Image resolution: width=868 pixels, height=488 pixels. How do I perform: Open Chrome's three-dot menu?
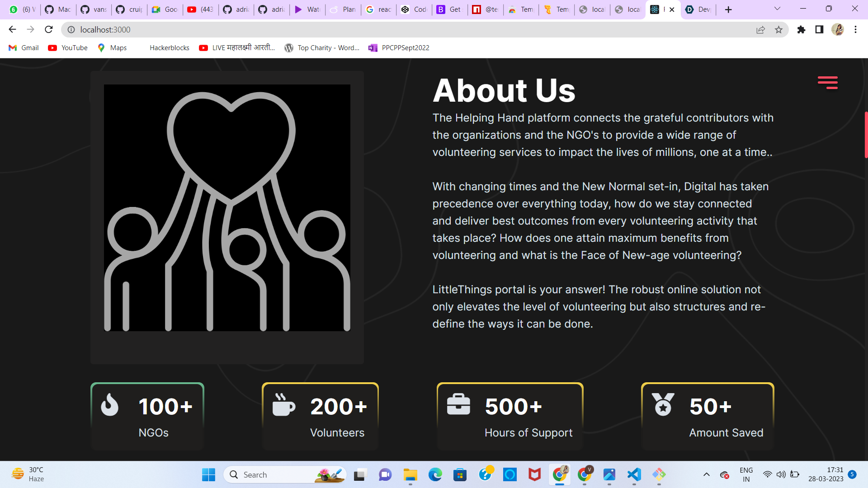pyautogui.click(x=855, y=30)
